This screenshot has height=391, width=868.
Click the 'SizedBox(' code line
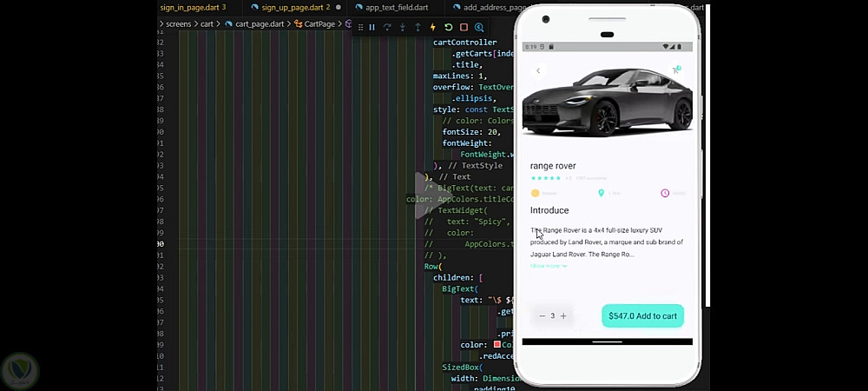tap(463, 368)
